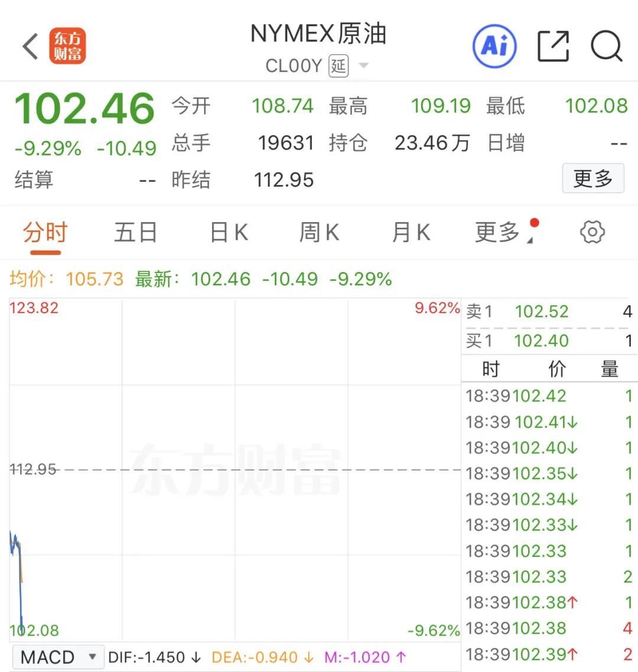Expand the CL00Y contract dropdown arrow
This screenshot has width=638, height=672.
(364, 66)
